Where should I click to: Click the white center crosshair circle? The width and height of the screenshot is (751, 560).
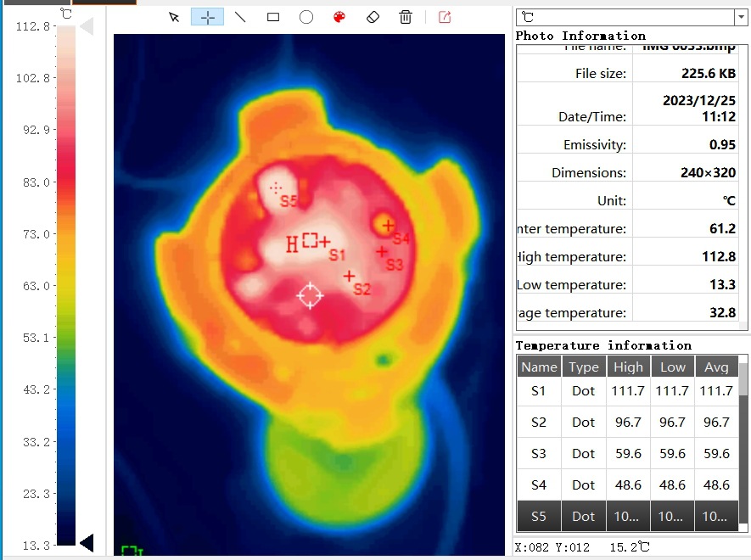tap(310, 295)
